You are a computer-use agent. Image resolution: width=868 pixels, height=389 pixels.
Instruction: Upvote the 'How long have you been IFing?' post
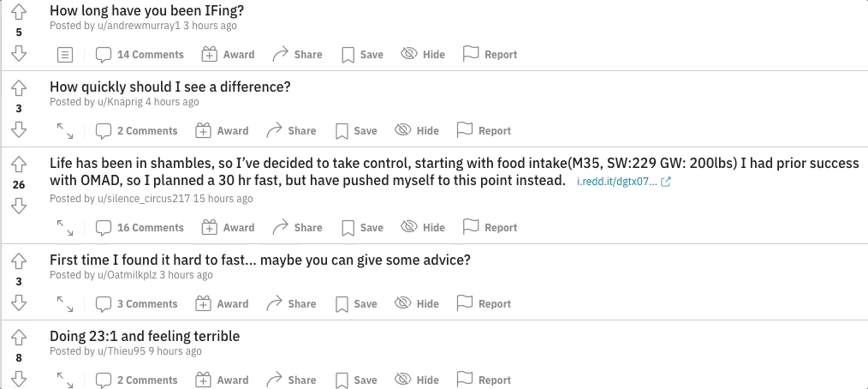point(19,12)
